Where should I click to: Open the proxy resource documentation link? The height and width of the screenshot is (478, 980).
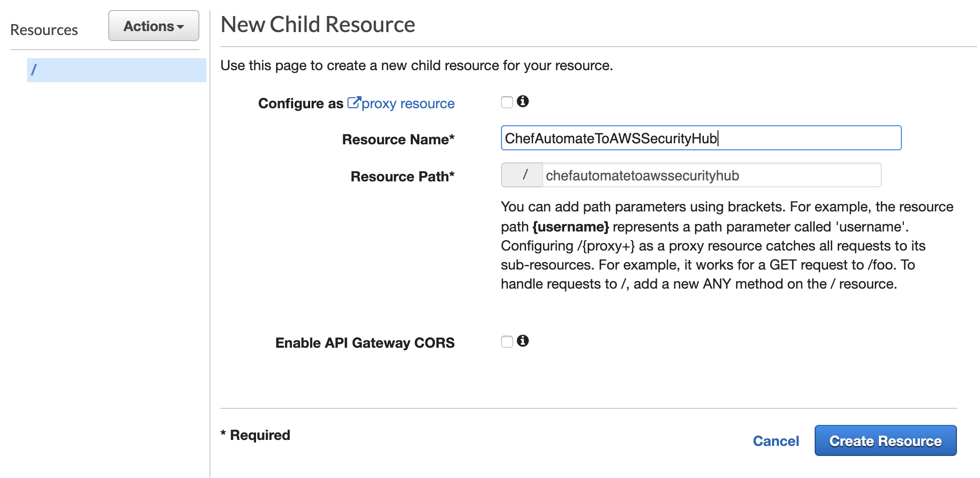click(401, 103)
